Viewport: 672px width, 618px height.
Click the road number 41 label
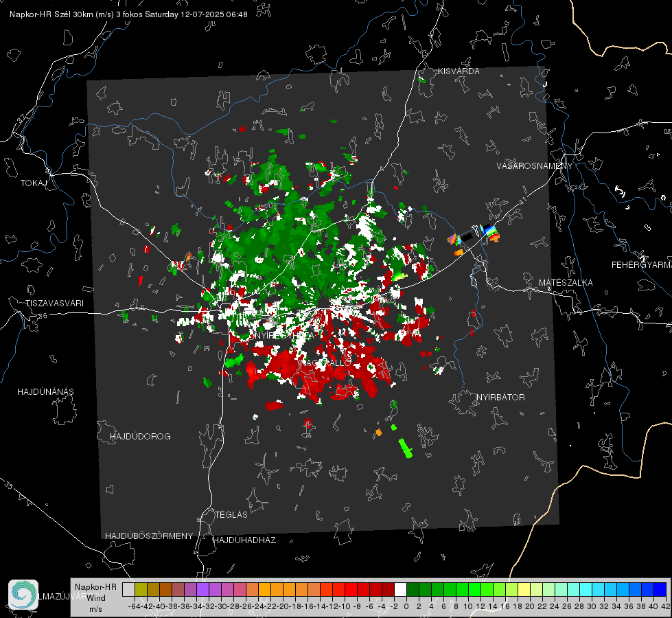(522, 200)
